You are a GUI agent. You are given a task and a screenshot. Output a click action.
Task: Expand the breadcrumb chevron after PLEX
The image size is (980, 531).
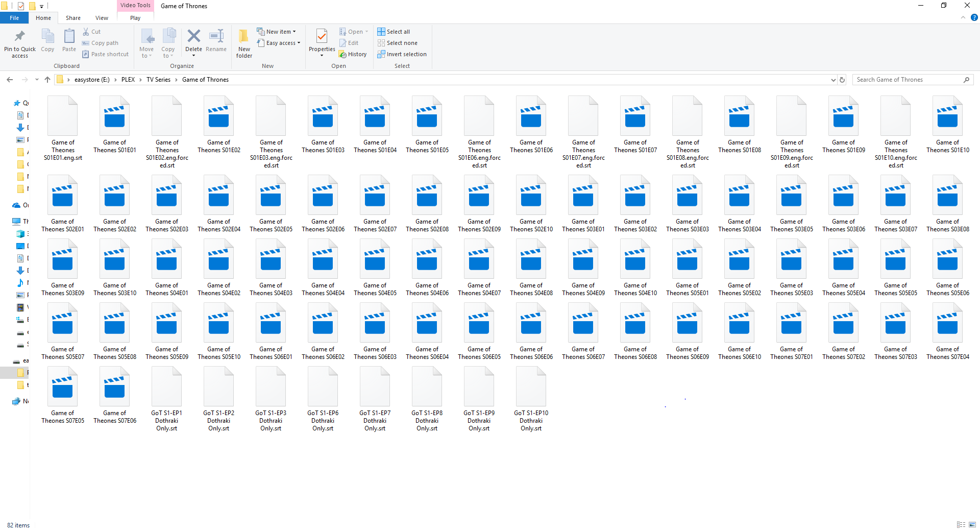coord(140,80)
